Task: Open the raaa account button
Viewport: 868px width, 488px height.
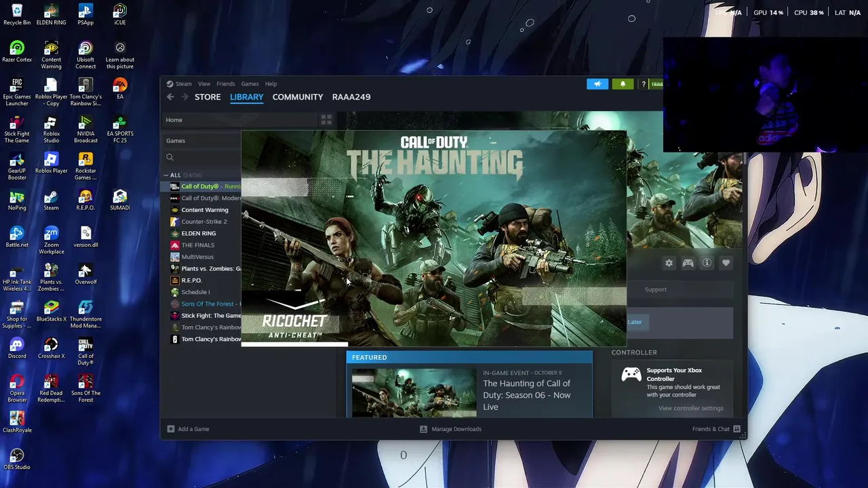Action: tap(656, 84)
